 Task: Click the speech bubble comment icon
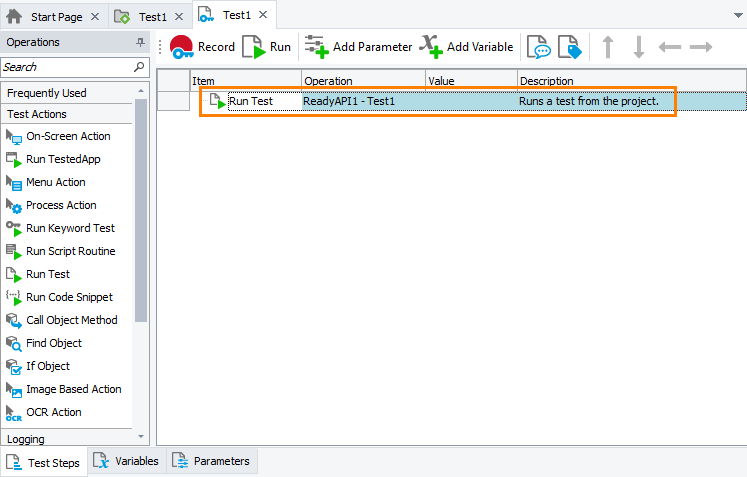click(x=539, y=47)
